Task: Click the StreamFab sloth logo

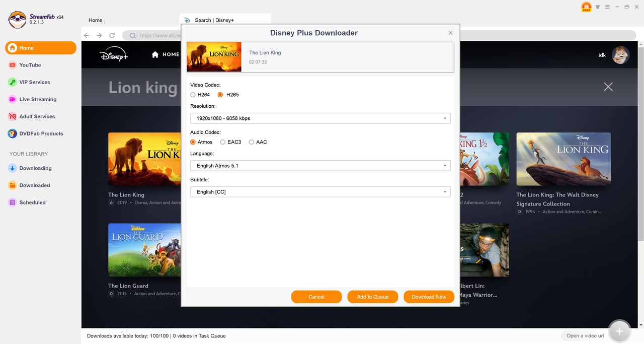Action: coord(17,20)
